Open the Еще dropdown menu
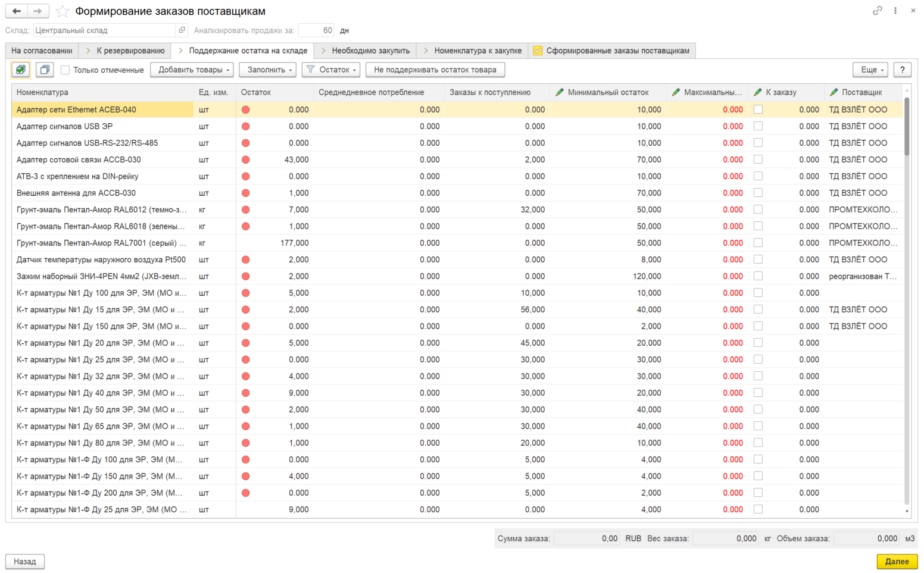This screenshot has height=573, width=924. click(870, 70)
